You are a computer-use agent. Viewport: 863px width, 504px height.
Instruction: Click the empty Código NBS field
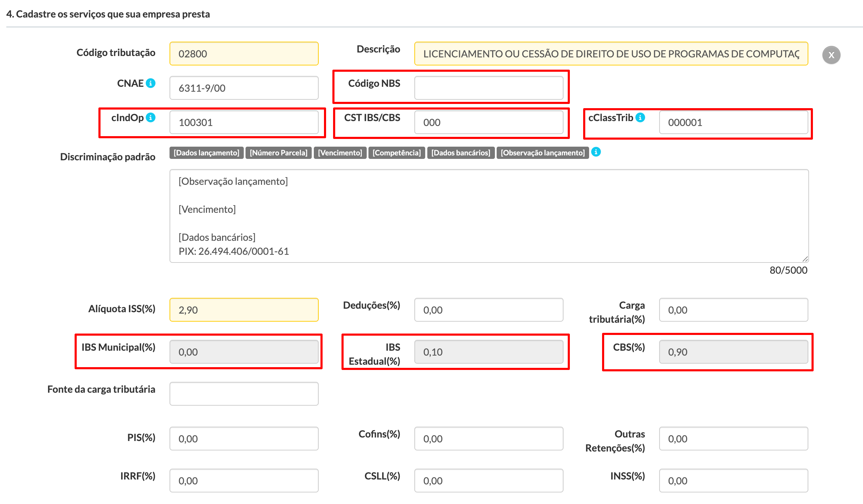pos(489,88)
